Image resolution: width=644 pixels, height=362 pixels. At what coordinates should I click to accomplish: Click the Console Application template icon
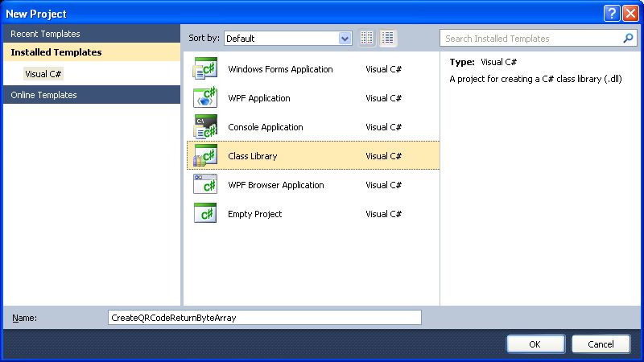pyautogui.click(x=205, y=126)
